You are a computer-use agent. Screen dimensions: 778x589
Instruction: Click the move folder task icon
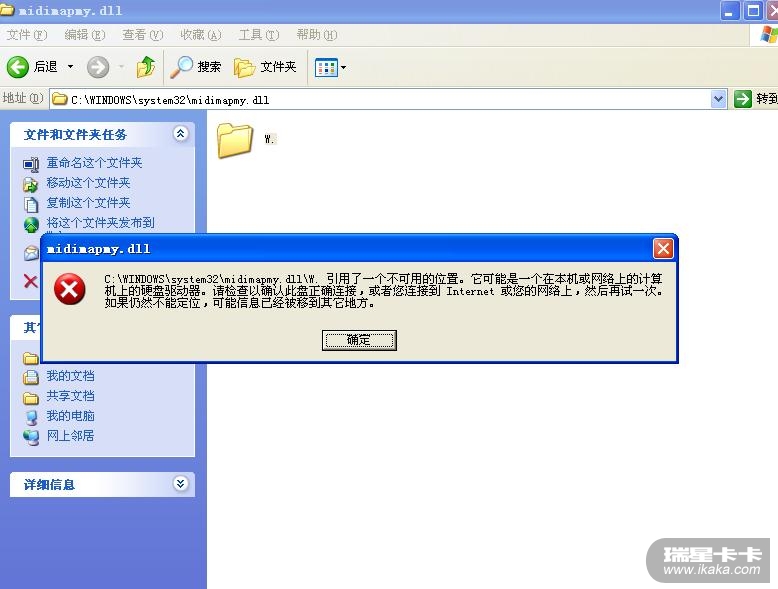(x=31, y=184)
